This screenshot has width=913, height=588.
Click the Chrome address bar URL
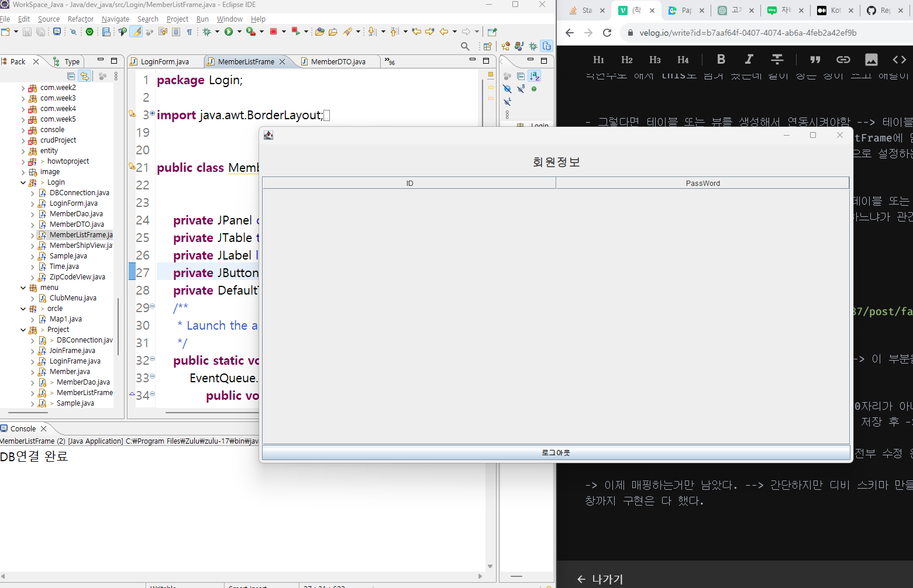(x=748, y=33)
